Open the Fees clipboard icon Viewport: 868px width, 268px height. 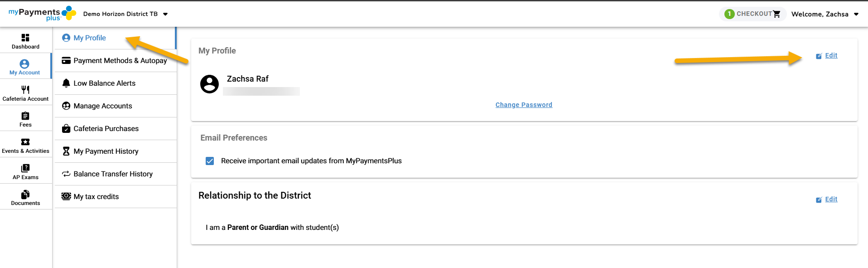point(25,116)
